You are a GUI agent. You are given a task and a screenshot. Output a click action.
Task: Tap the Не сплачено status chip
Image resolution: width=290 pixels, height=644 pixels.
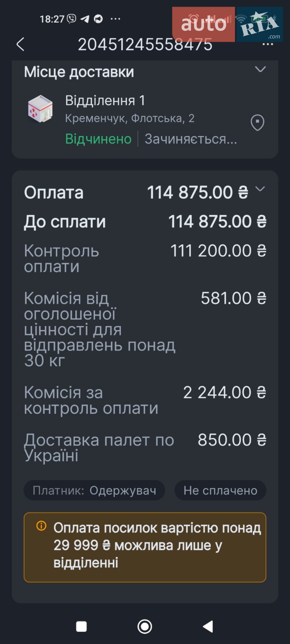[x=220, y=490]
